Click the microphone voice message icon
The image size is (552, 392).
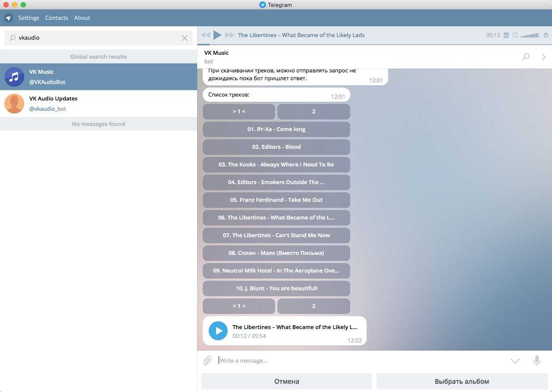pyautogui.click(x=536, y=361)
